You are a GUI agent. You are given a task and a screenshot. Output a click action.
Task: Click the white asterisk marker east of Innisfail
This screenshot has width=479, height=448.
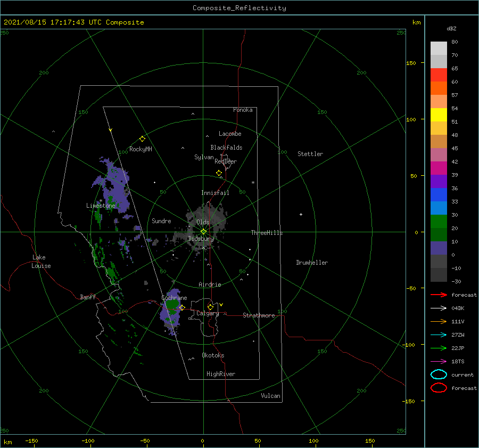(253, 183)
